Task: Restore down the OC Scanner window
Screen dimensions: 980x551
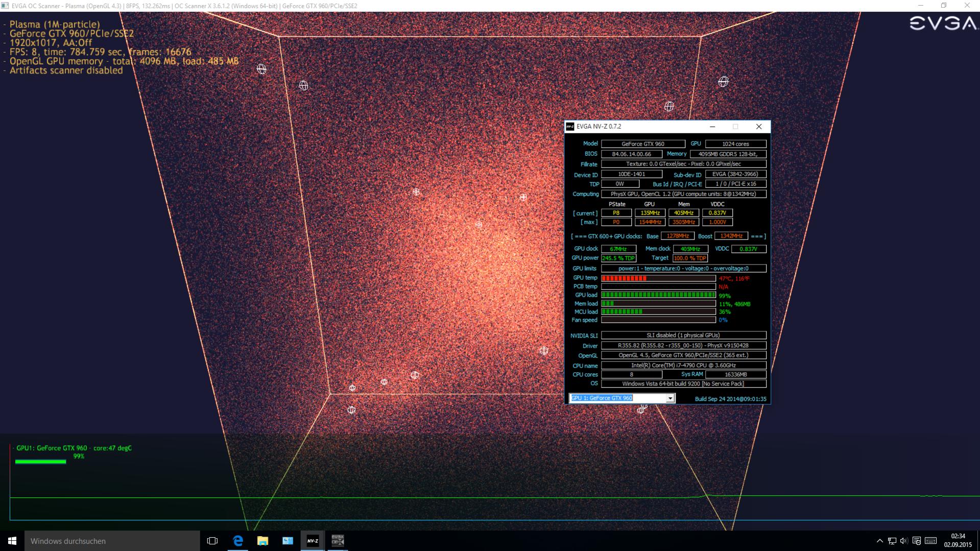Action: click(944, 6)
